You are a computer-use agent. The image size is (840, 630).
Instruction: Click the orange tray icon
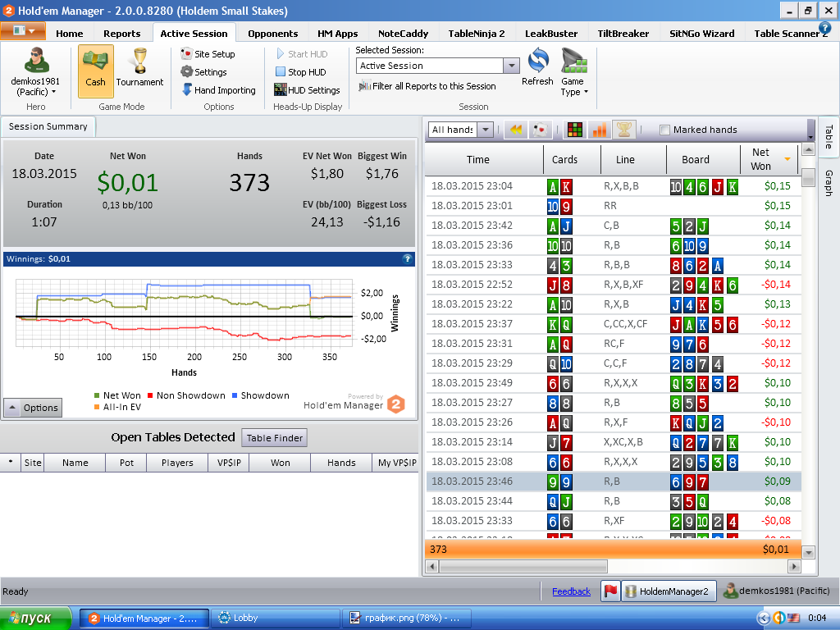tap(778, 619)
